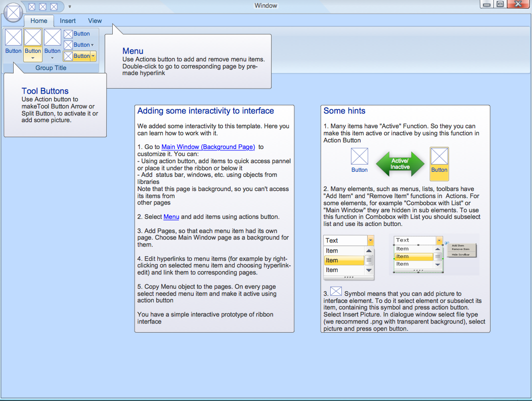The width and height of the screenshot is (532, 401).
Task: Select highlighted Item in the left list
Action: pyautogui.click(x=344, y=260)
